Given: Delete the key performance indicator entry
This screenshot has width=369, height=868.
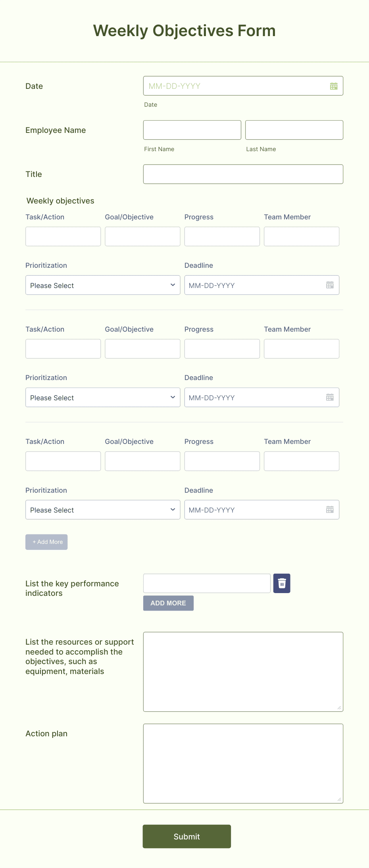Looking at the screenshot, I should [282, 583].
